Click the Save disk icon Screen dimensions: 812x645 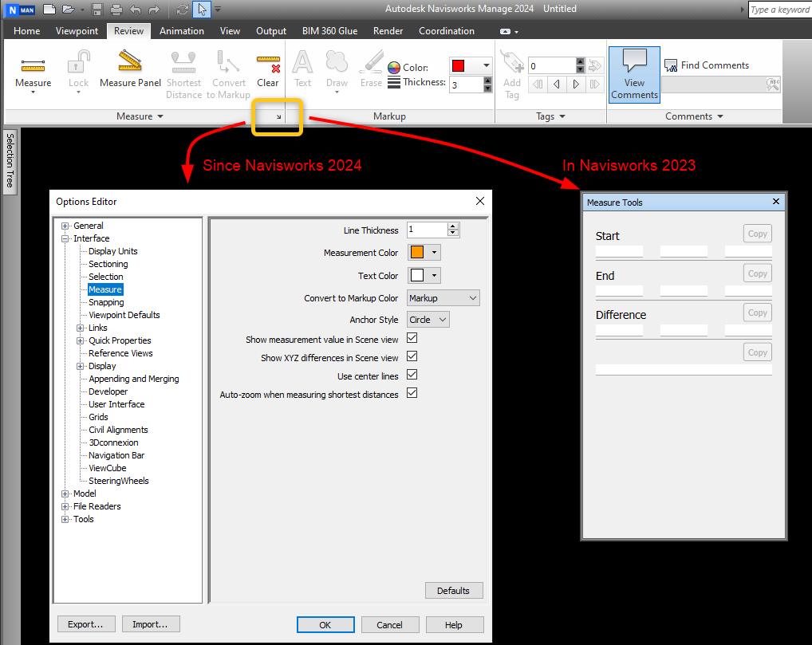click(x=97, y=10)
